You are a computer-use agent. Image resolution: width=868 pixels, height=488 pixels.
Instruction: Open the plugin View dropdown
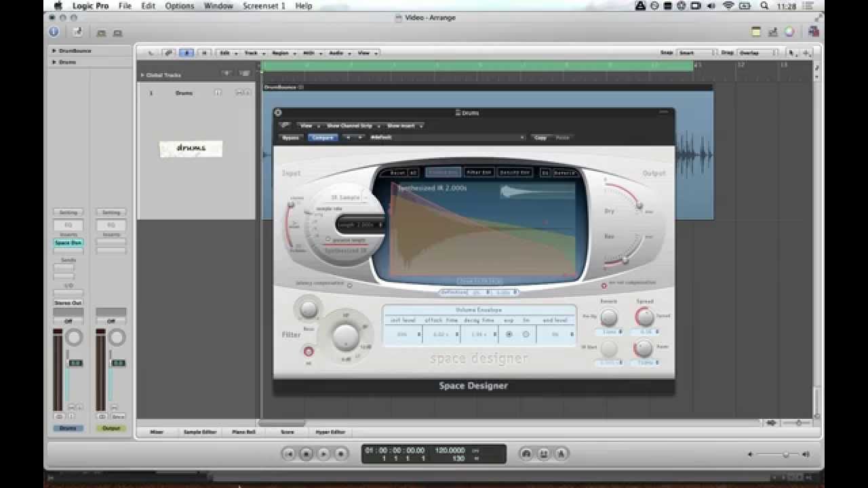coord(309,125)
